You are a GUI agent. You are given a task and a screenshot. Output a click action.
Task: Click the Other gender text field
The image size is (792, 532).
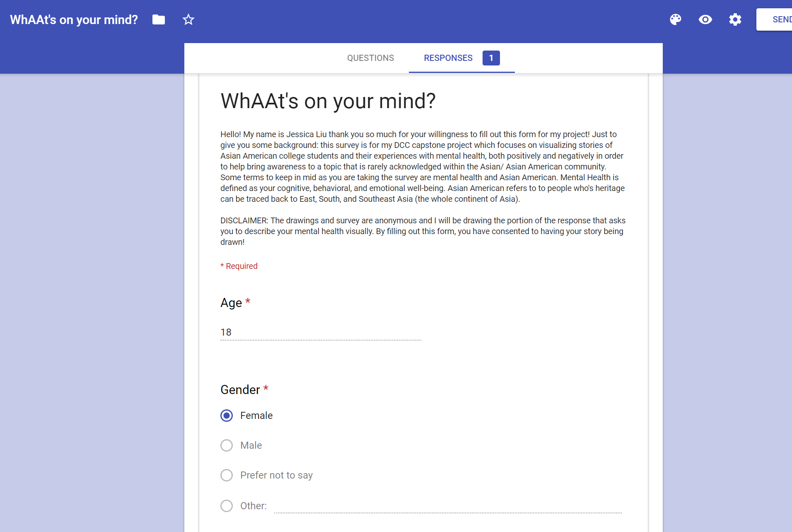tap(447, 506)
